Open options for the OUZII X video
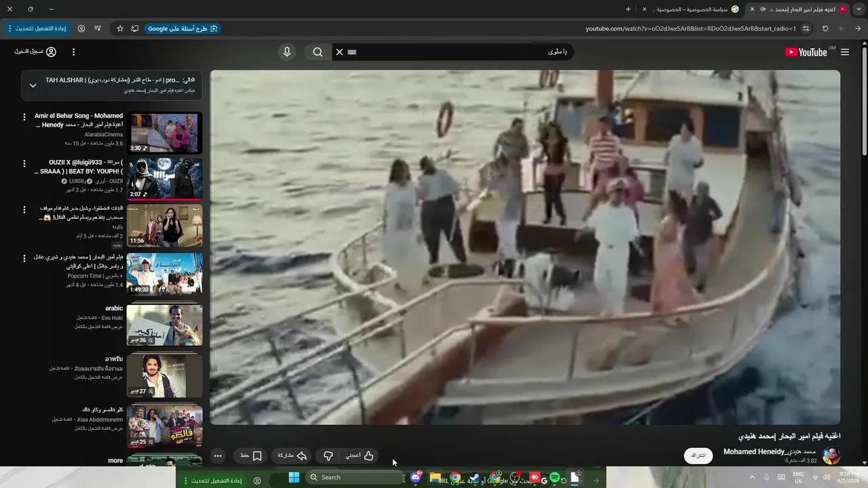The width and height of the screenshot is (868, 488). (x=24, y=164)
